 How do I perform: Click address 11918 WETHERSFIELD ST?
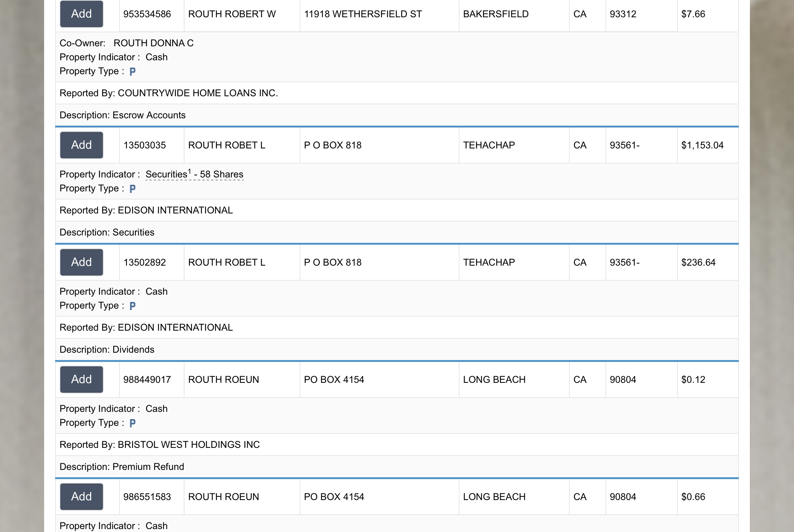363,14
